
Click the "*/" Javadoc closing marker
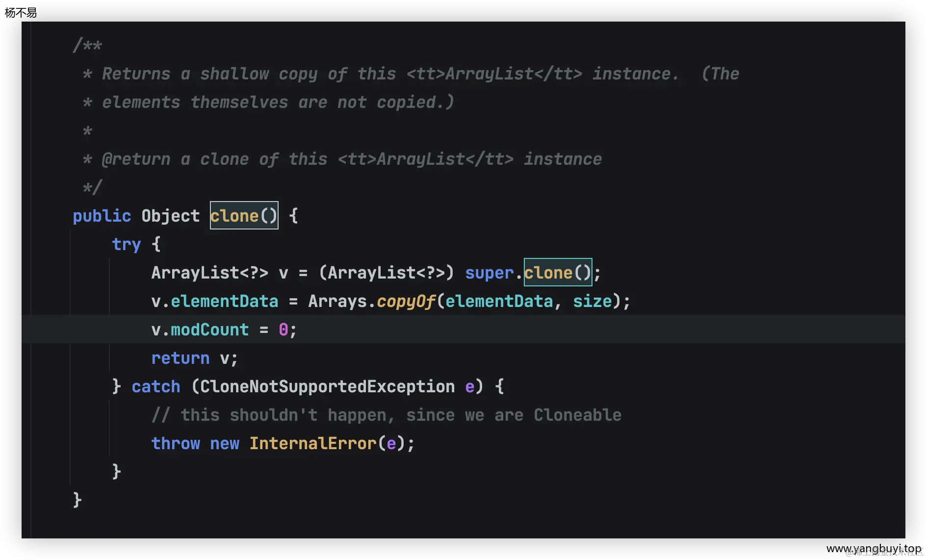pyautogui.click(x=92, y=187)
